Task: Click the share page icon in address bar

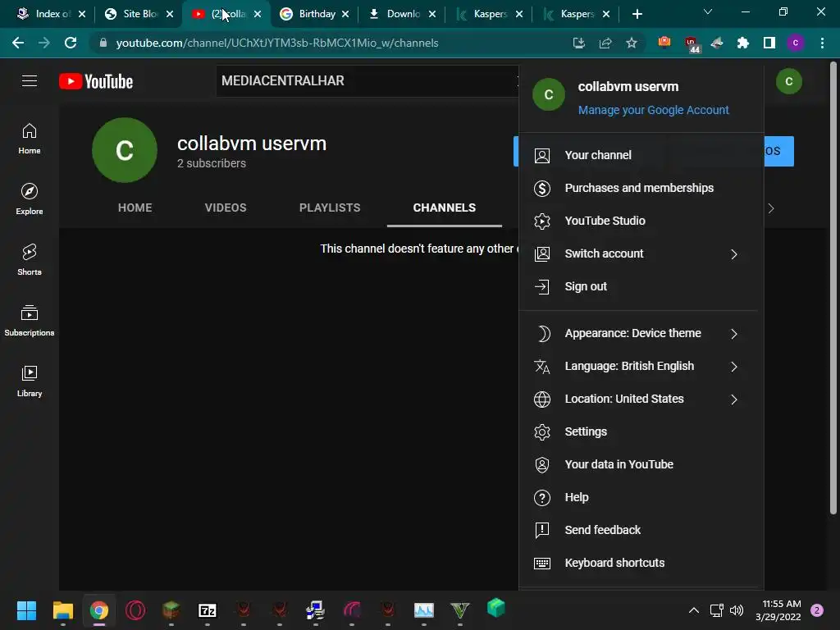Action: (x=605, y=43)
